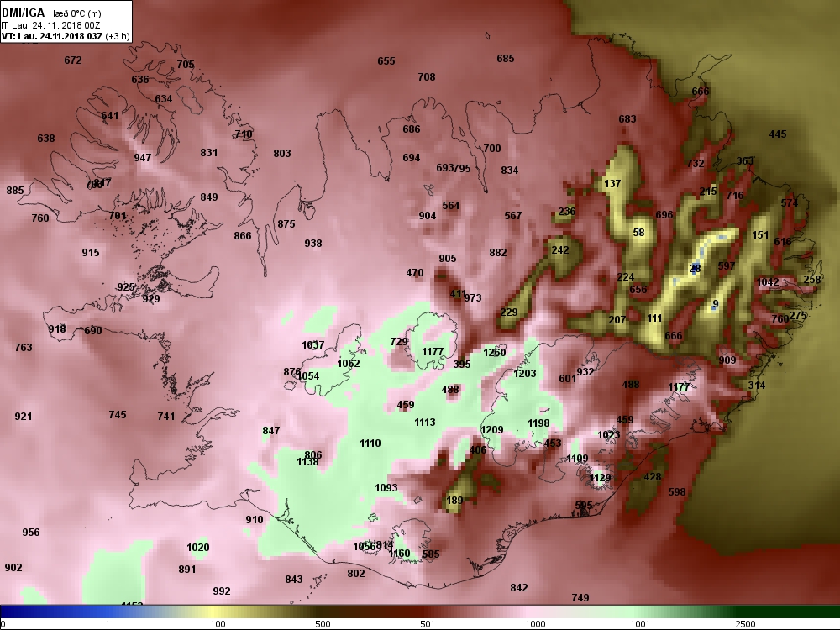
Task: Click the 938 height value
Action: pyautogui.click(x=312, y=244)
